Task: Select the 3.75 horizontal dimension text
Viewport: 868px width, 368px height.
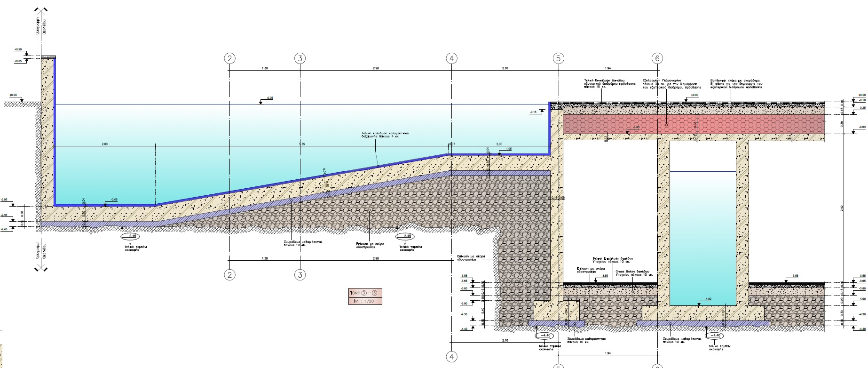Action: [x=302, y=144]
